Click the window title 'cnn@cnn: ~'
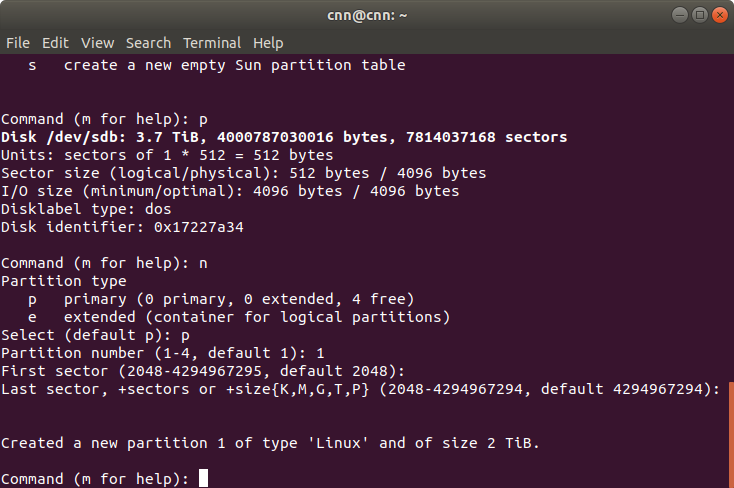Image resolution: width=734 pixels, height=488 pixels. 367,15
